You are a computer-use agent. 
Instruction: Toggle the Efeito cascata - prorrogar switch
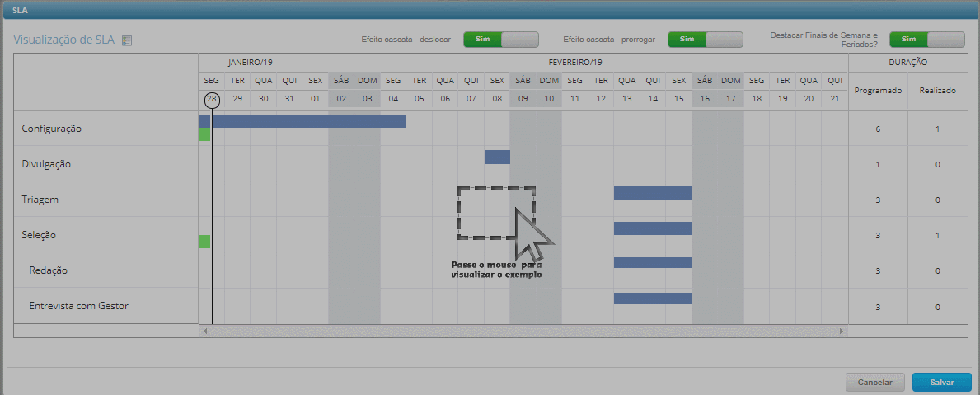pos(705,40)
